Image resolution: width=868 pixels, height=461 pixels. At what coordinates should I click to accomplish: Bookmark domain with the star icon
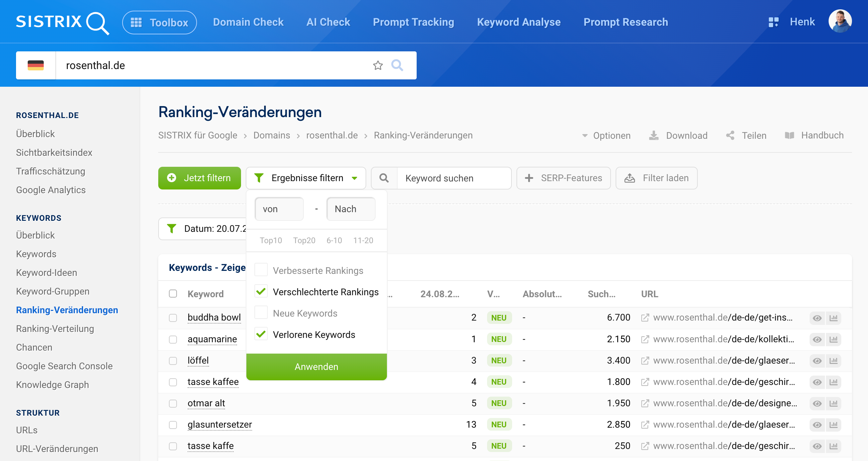click(x=378, y=65)
